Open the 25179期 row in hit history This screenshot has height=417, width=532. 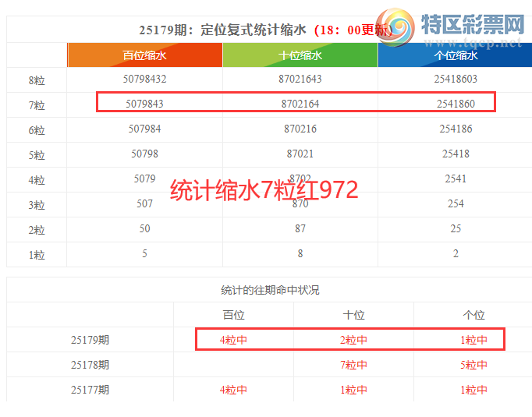[x=90, y=340]
